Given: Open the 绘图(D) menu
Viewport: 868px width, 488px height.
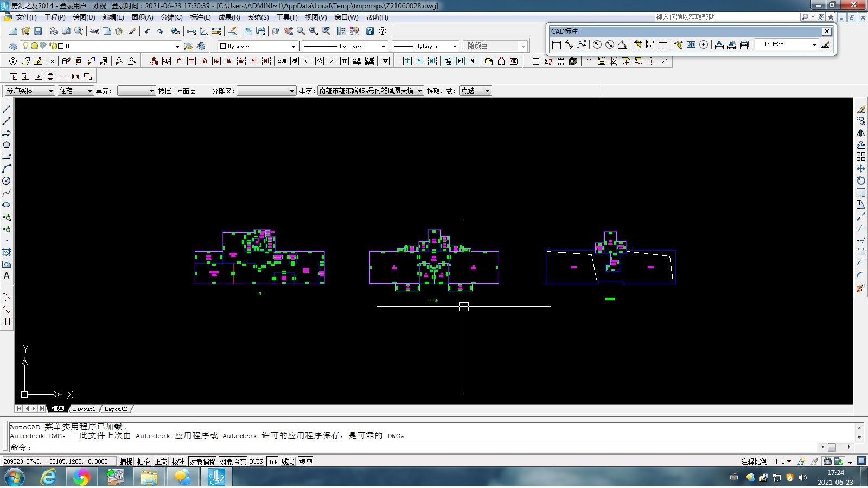Looking at the screenshot, I should pos(84,17).
